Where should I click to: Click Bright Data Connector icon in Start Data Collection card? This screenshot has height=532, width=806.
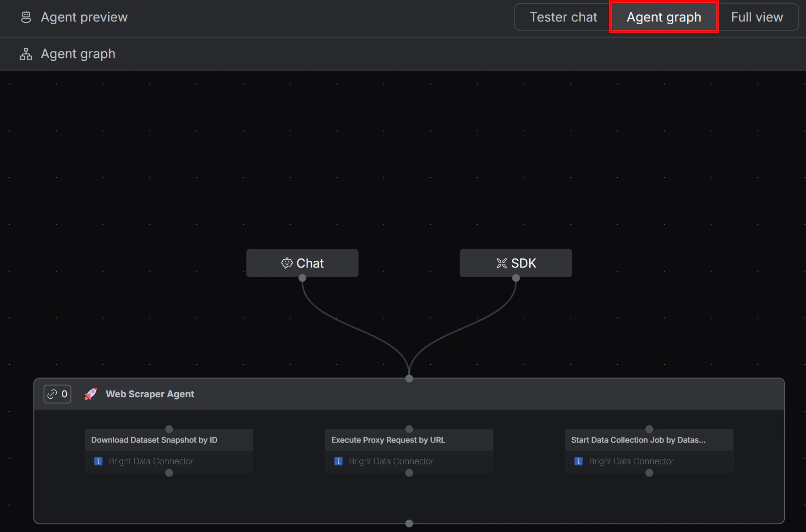pyautogui.click(x=578, y=461)
